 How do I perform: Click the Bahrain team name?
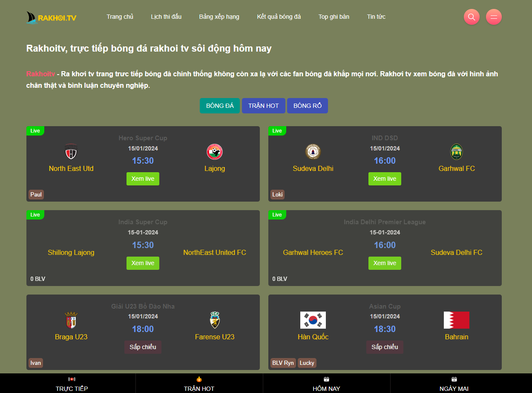coord(457,337)
